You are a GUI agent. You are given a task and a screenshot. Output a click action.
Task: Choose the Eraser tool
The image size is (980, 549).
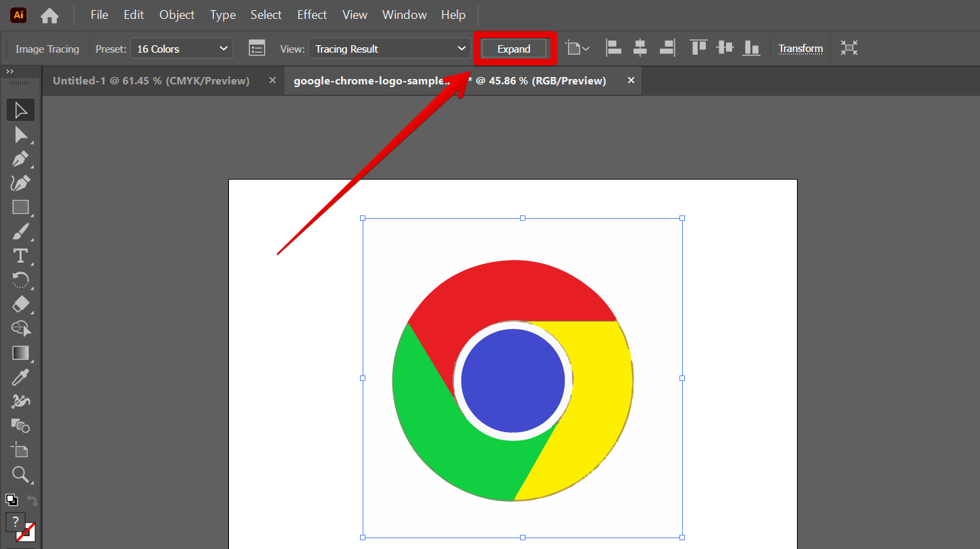pos(20,305)
